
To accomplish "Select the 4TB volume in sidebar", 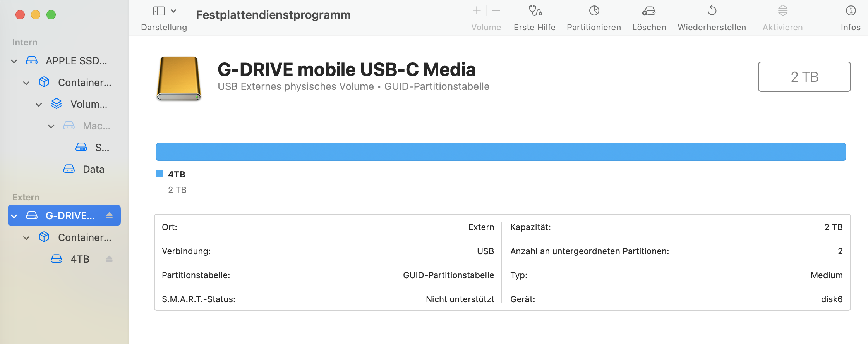I will (80, 259).
